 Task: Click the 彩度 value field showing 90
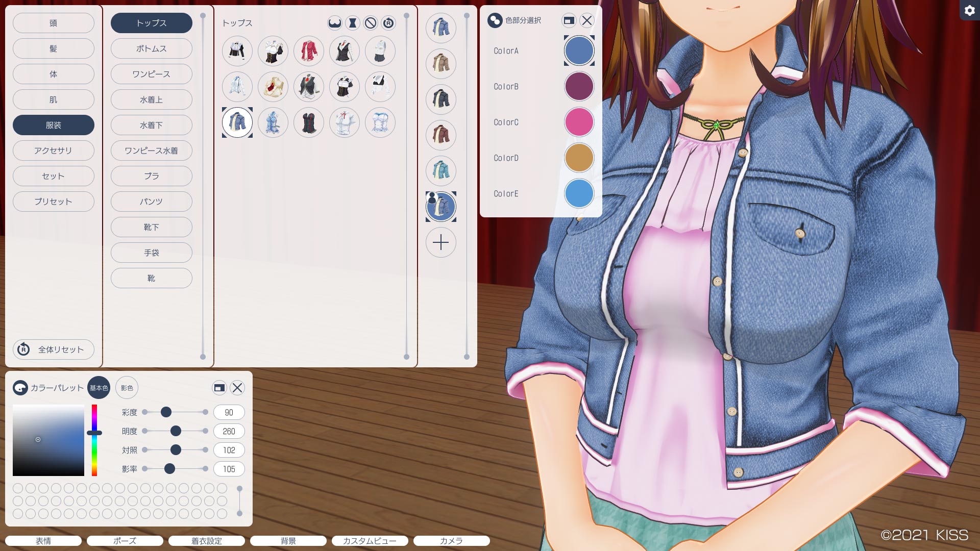click(229, 412)
